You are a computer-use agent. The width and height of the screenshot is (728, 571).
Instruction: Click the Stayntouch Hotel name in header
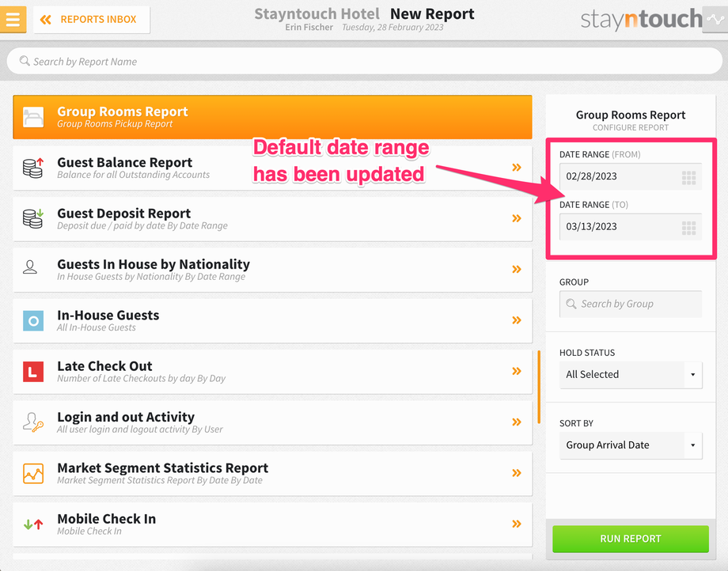(x=317, y=14)
